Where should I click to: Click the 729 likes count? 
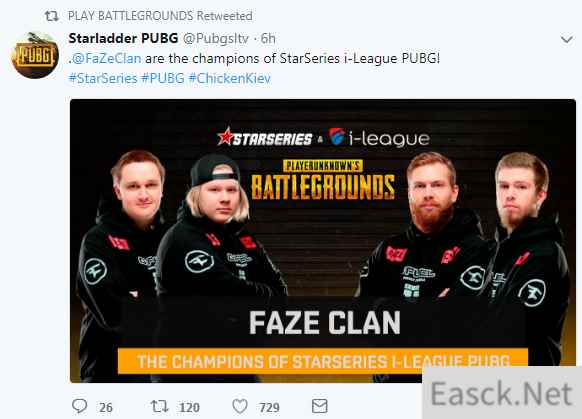[x=269, y=407]
